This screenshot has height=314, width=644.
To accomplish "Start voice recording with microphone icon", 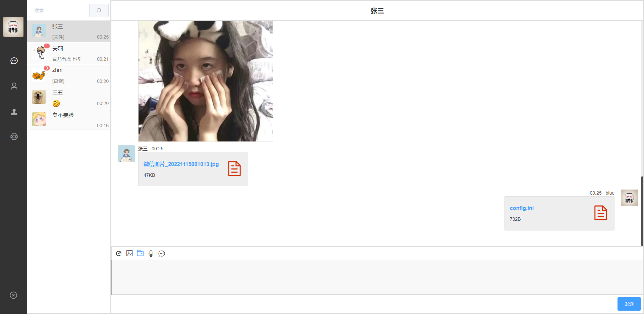I will pos(151,254).
